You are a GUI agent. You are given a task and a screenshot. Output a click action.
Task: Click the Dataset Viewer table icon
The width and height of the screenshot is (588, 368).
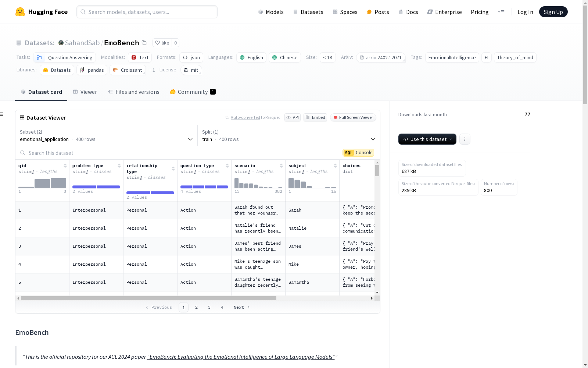point(22,117)
